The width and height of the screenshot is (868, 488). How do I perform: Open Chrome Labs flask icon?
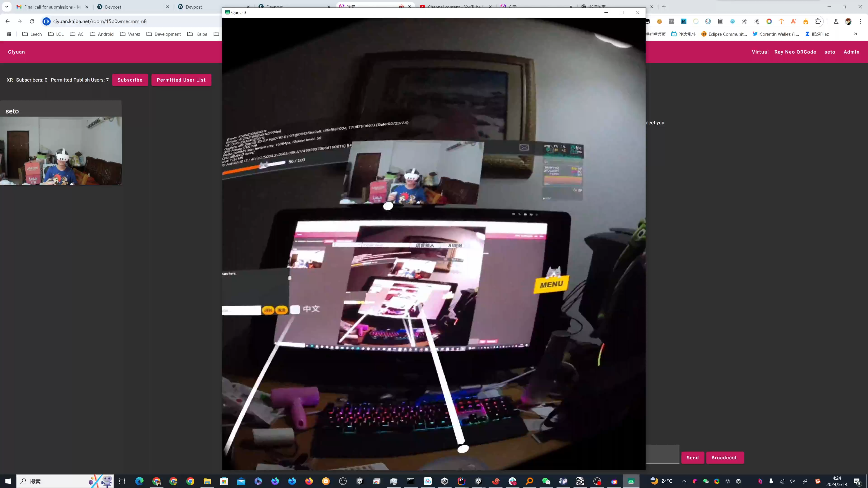836,21
